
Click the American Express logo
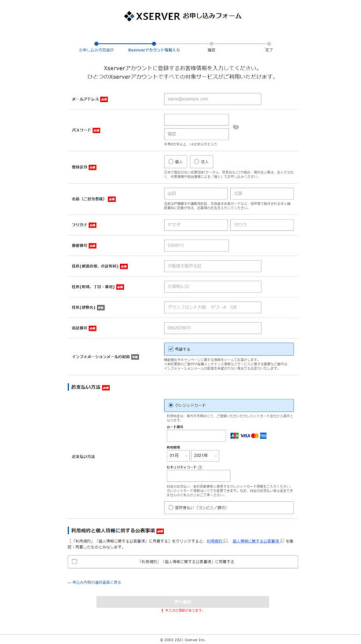(264, 435)
